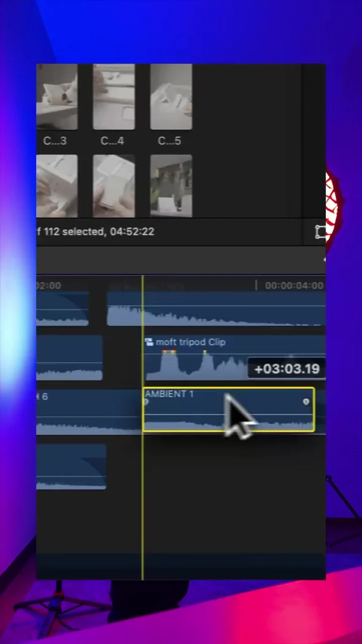
Task: Select the thumbnail directly beneath C...5
Action: point(171,186)
